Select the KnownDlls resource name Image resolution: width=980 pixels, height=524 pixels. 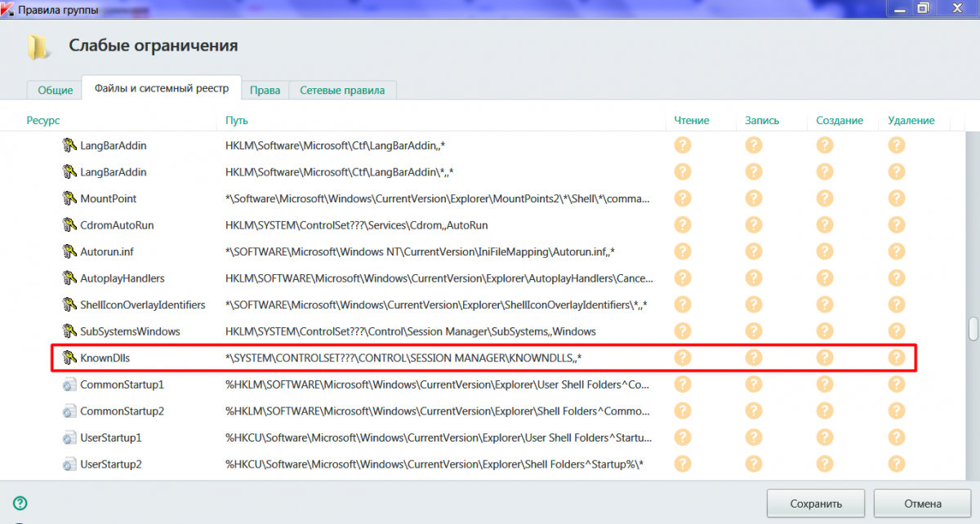(x=105, y=358)
